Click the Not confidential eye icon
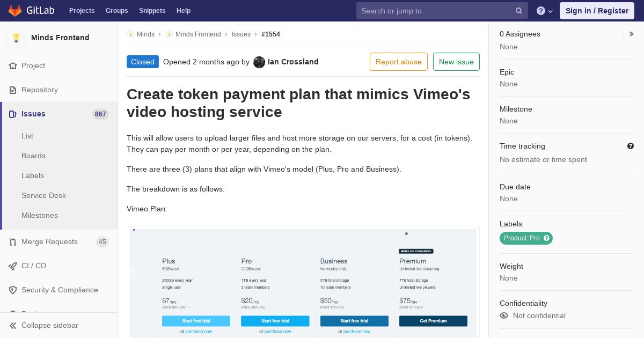The height and width of the screenshot is (338, 644). tap(504, 315)
